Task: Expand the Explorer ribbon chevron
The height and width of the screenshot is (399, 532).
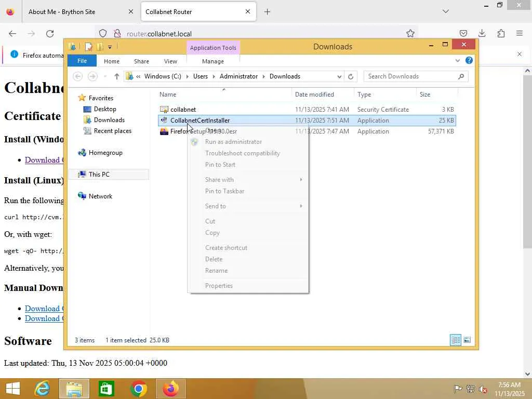Action: tap(457, 61)
